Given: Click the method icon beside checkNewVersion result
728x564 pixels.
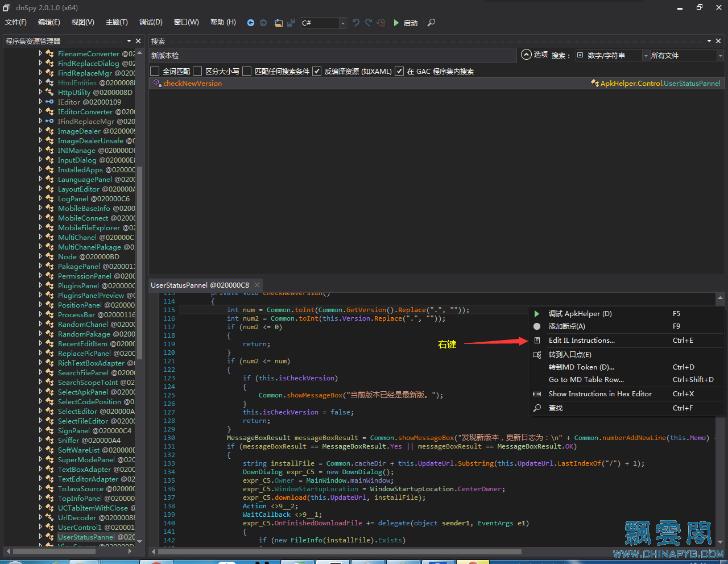Looking at the screenshot, I should tap(158, 83).
